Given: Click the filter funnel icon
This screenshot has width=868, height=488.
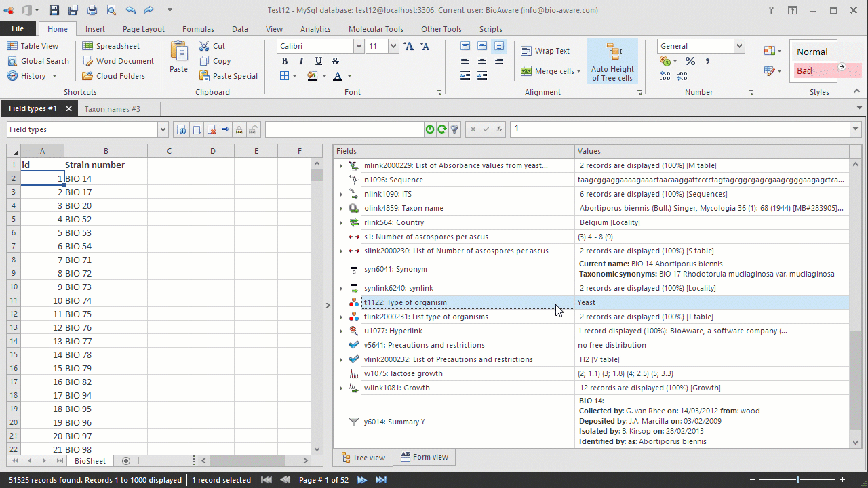Looking at the screenshot, I should (454, 129).
